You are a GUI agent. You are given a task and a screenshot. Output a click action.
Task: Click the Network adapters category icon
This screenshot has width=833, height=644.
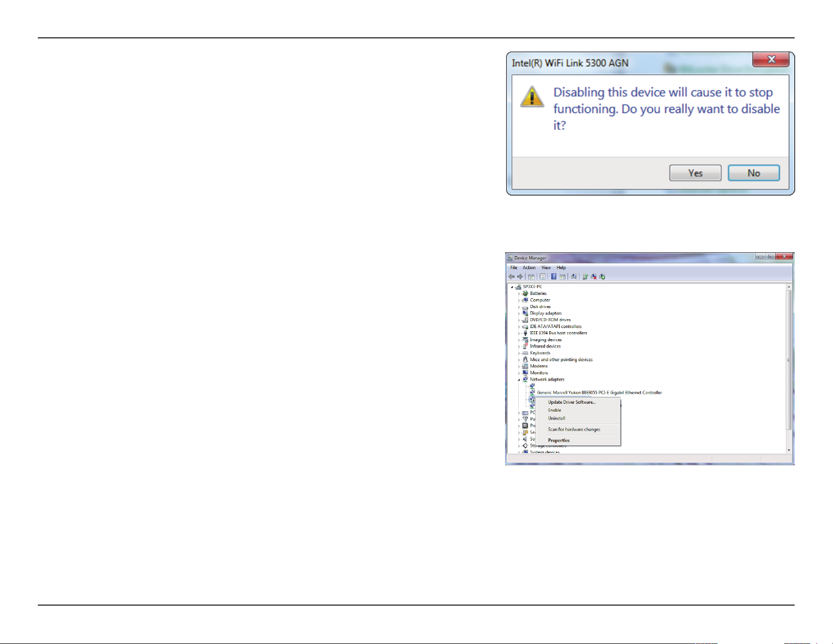(525, 379)
